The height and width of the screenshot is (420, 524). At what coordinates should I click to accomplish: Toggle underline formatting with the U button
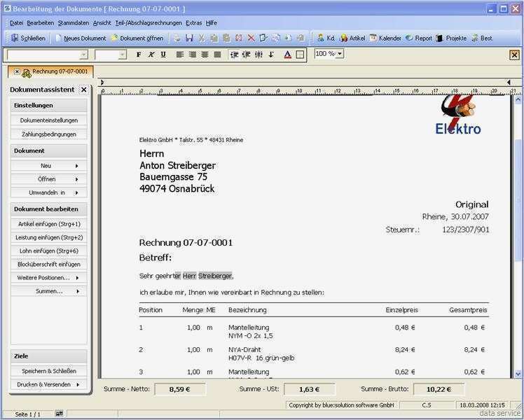[163, 55]
